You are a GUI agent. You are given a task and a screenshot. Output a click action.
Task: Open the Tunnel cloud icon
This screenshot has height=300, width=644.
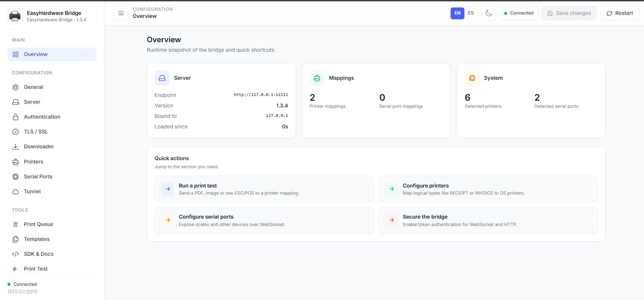pos(16,192)
